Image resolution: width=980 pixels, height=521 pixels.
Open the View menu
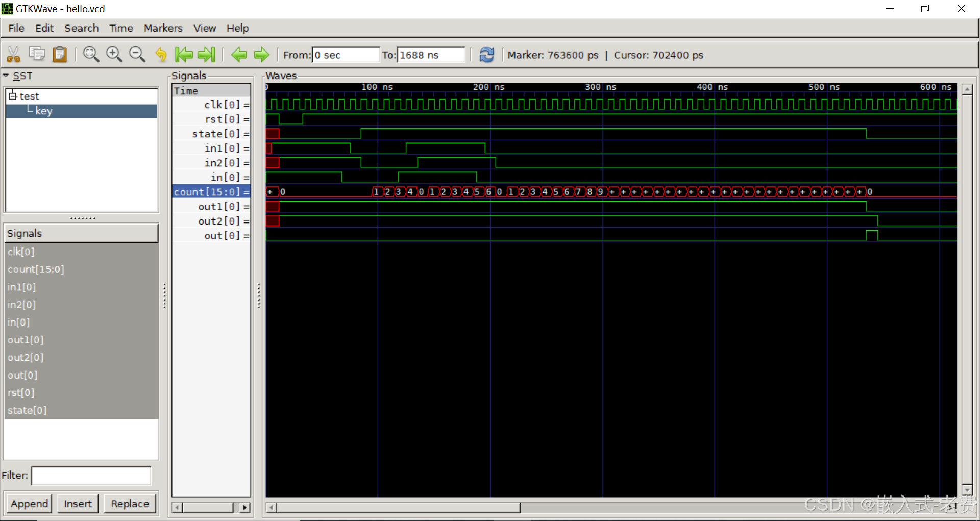205,28
